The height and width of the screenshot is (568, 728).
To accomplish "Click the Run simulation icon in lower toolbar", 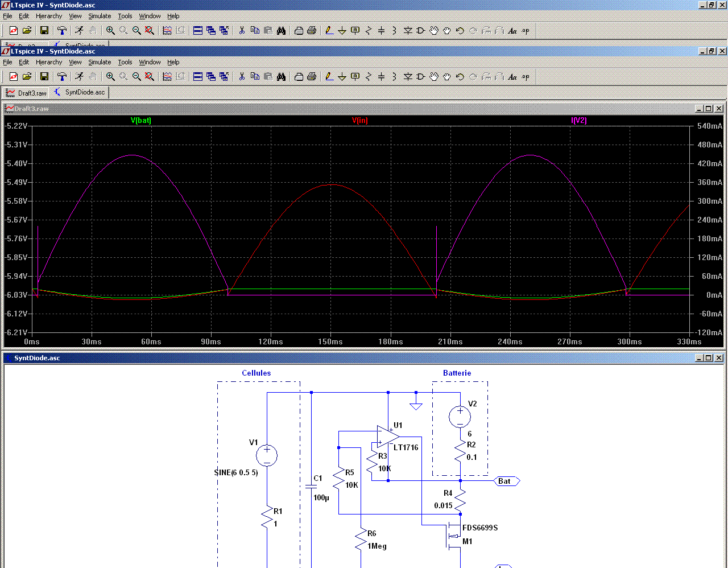I will (x=79, y=77).
